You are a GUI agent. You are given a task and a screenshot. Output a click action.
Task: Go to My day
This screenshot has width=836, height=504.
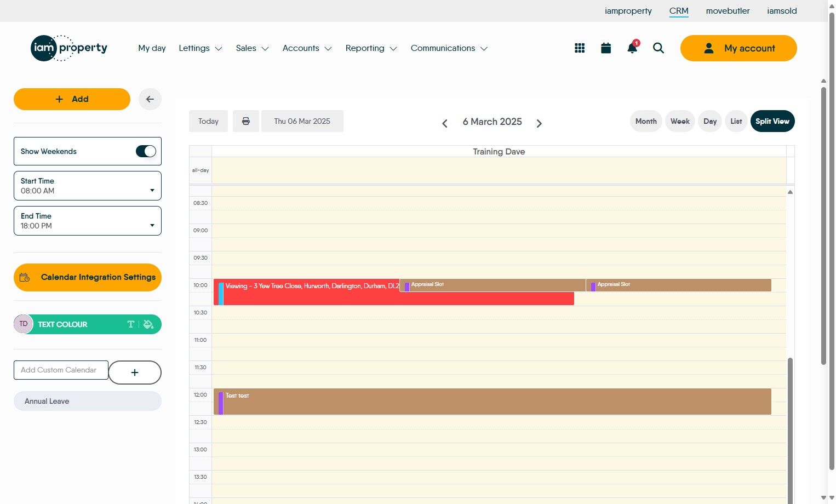point(152,48)
